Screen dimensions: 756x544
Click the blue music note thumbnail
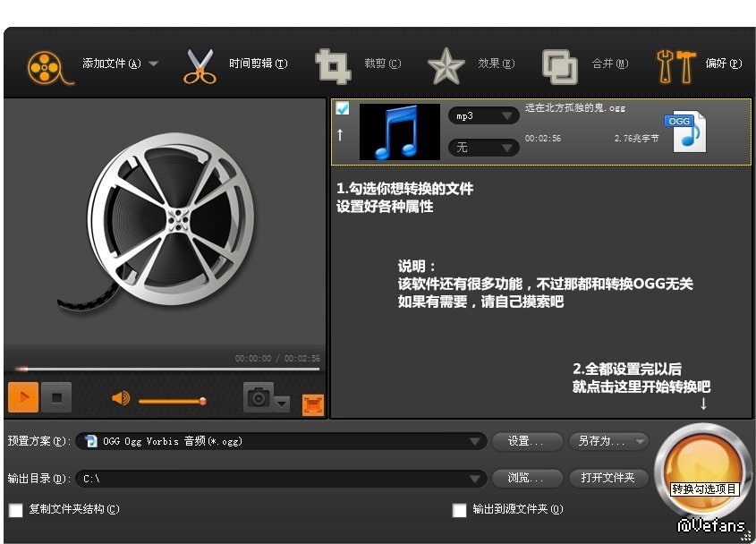(400, 132)
